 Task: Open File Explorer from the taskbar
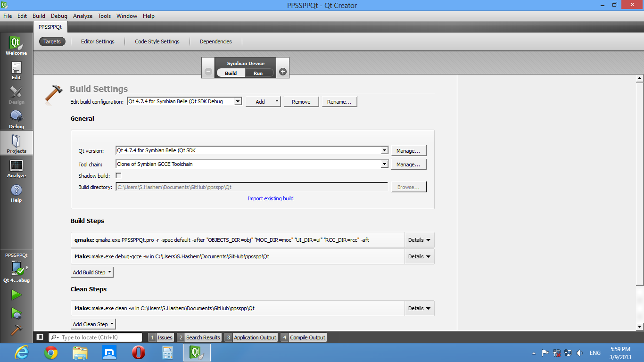pyautogui.click(x=80, y=353)
